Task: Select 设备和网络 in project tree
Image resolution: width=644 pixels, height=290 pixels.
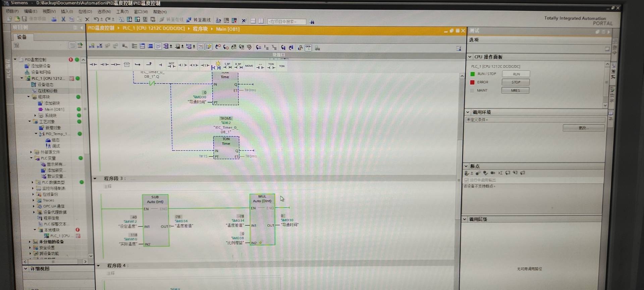Action: pos(41,72)
